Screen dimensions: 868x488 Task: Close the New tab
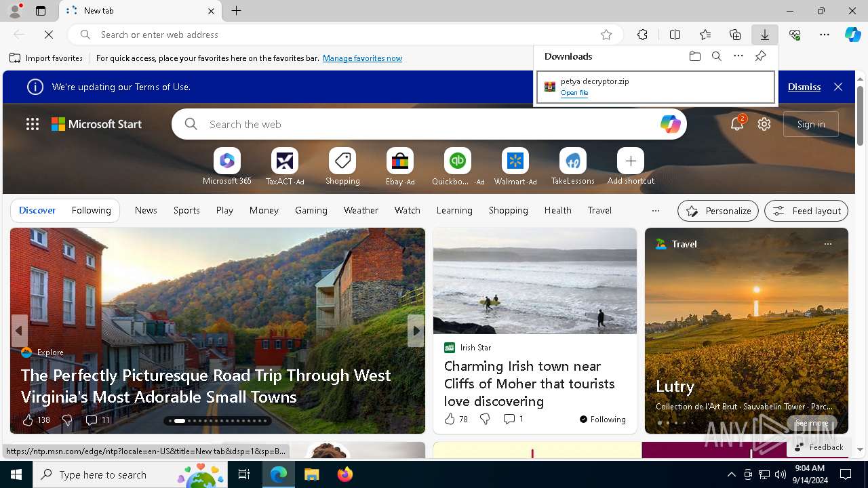click(211, 11)
